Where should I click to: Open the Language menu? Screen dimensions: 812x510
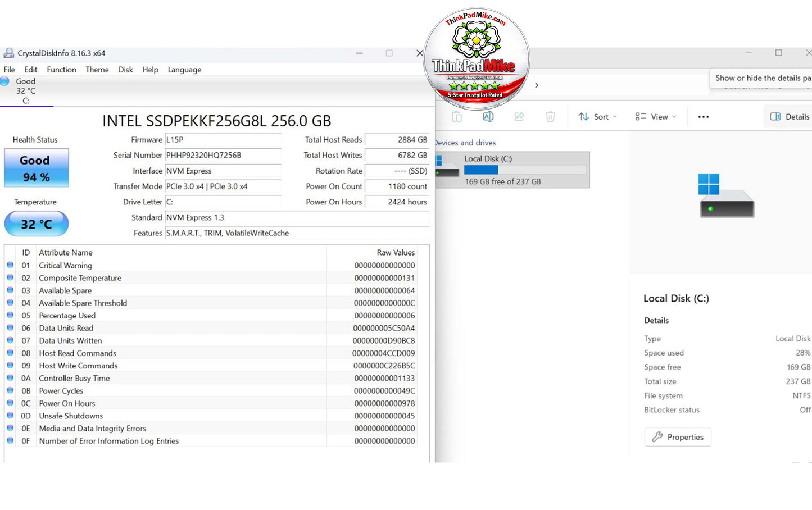184,70
